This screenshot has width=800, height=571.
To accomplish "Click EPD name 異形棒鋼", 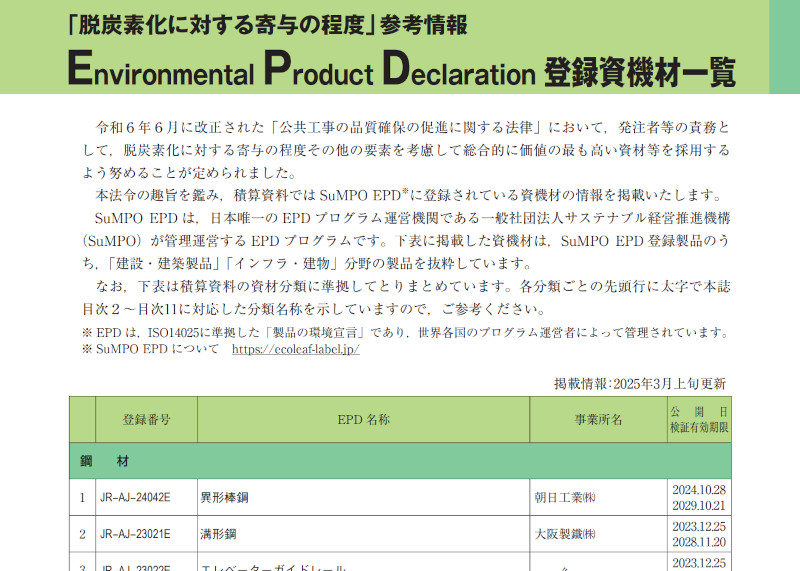I will tap(224, 498).
